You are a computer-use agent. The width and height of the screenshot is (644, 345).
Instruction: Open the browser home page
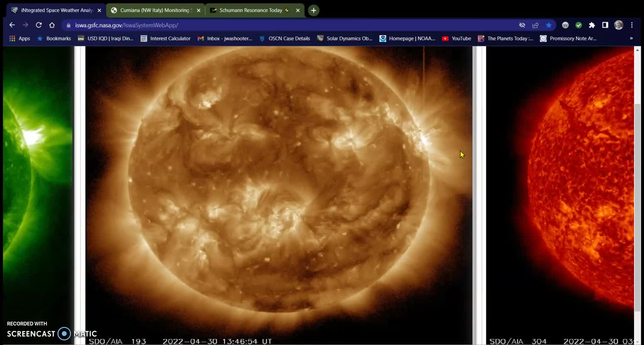[x=52, y=25]
